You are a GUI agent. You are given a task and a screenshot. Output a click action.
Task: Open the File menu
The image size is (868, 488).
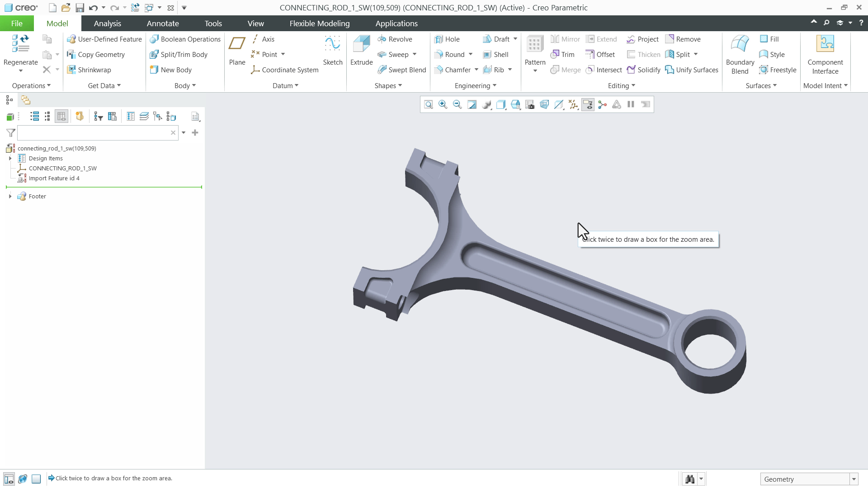17,23
